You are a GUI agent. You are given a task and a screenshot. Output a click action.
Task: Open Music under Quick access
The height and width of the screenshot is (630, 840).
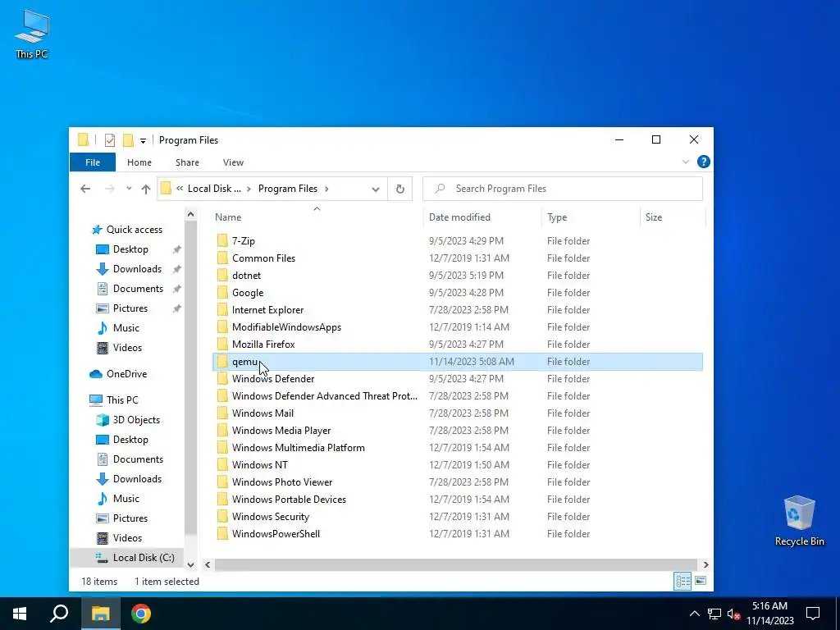click(x=126, y=328)
